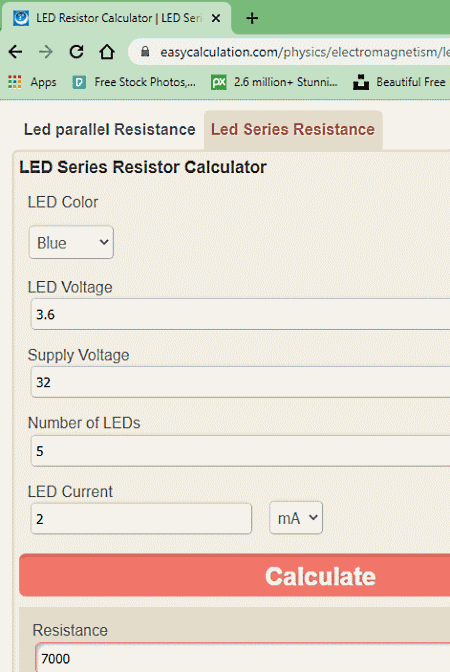This screenshot has width=450, height=672.
Task: Click the browser back arrow
Action: click(15, 52)
